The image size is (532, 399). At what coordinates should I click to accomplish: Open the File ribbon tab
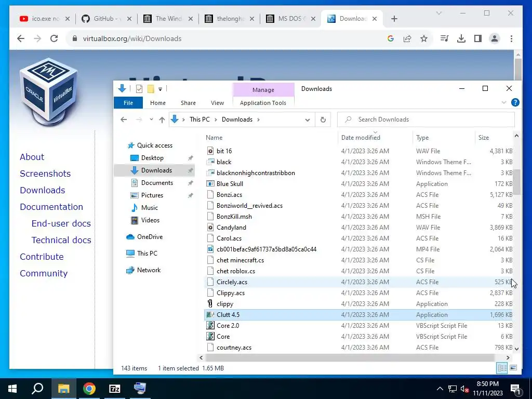[x=128, y=103]
